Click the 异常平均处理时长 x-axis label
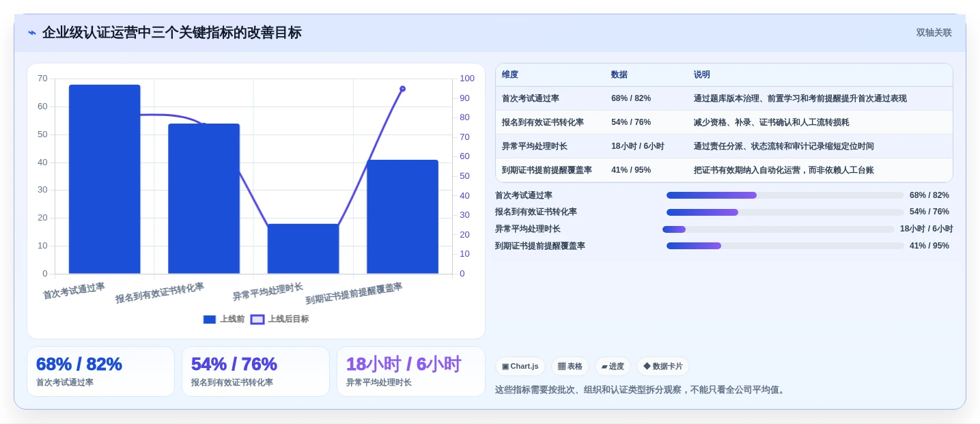This screenshot has height=424, width=980. (x=268, y=292)
